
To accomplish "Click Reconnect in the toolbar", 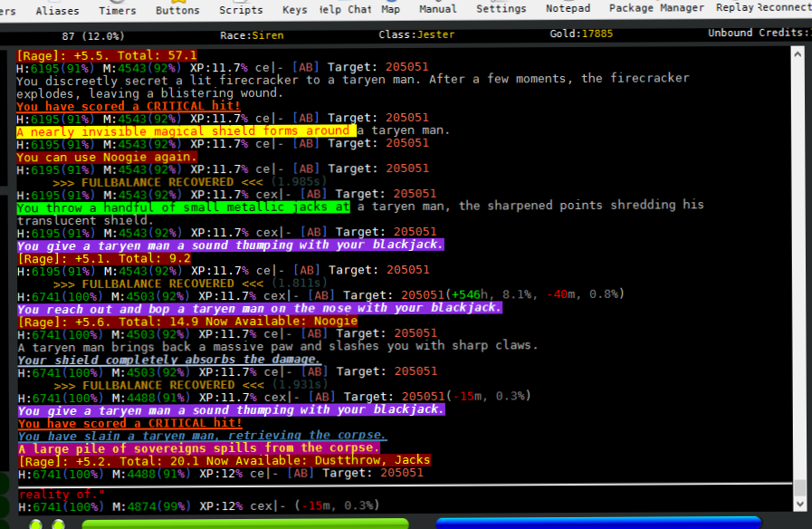I will pos(784,7).
